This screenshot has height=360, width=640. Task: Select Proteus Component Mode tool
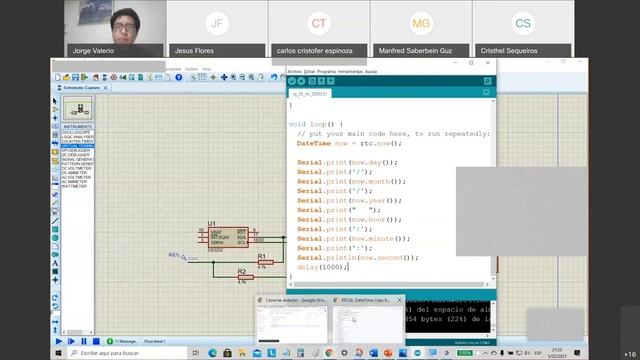[x=55, y=109]
